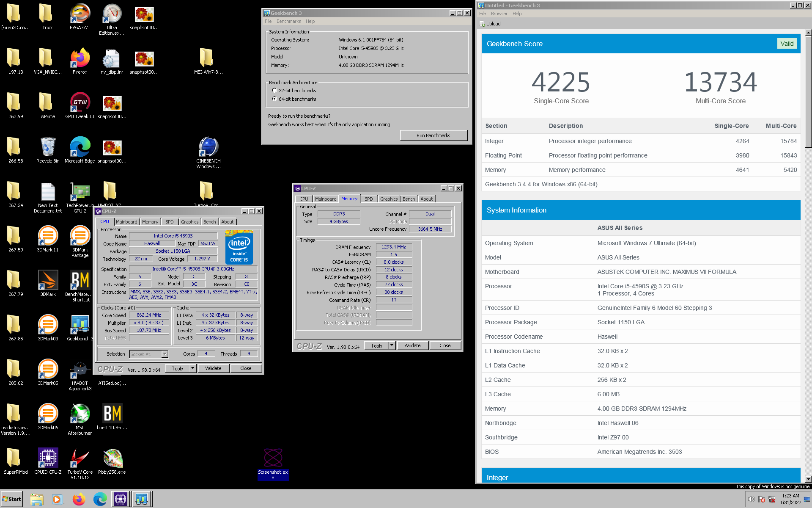Viewport: 812px width, 508px height.
Task: Open the Firefox desktop shortcut
Action: click(x=80, y=61)
